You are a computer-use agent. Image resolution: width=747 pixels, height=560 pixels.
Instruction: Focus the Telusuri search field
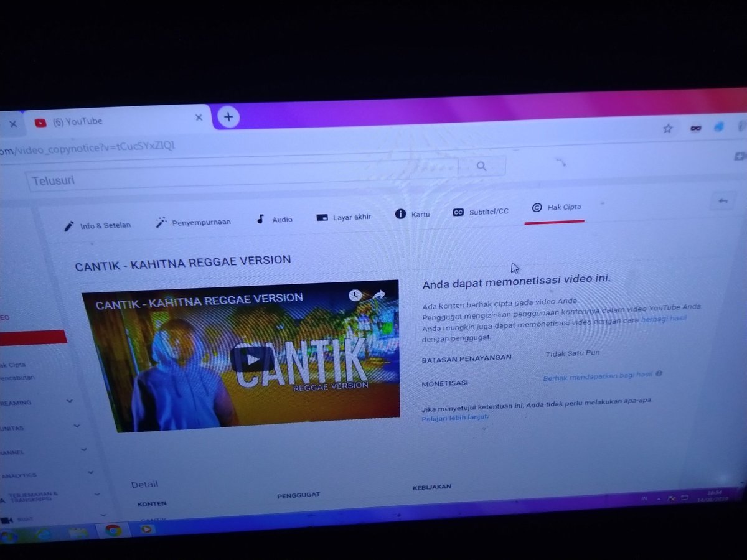pyautogui.click(x=242, y=174)
